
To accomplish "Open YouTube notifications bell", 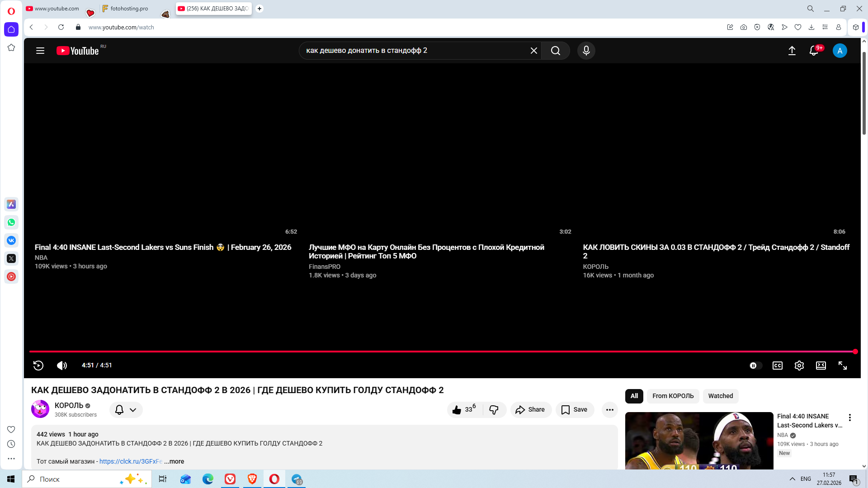I will click(814, 51).
